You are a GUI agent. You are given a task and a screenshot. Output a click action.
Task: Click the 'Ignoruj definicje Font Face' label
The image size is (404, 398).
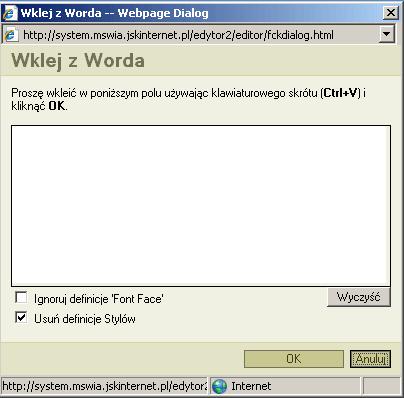pos(99,299)
